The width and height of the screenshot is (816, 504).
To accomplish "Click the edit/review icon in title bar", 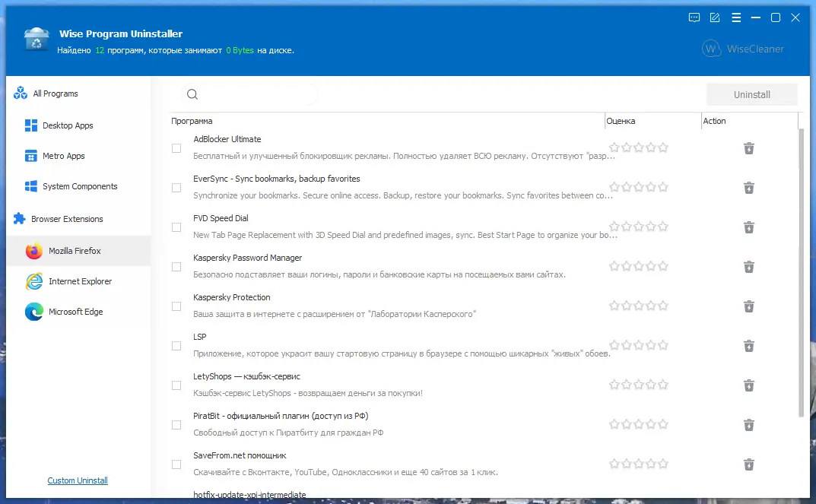I will [715, 17].
